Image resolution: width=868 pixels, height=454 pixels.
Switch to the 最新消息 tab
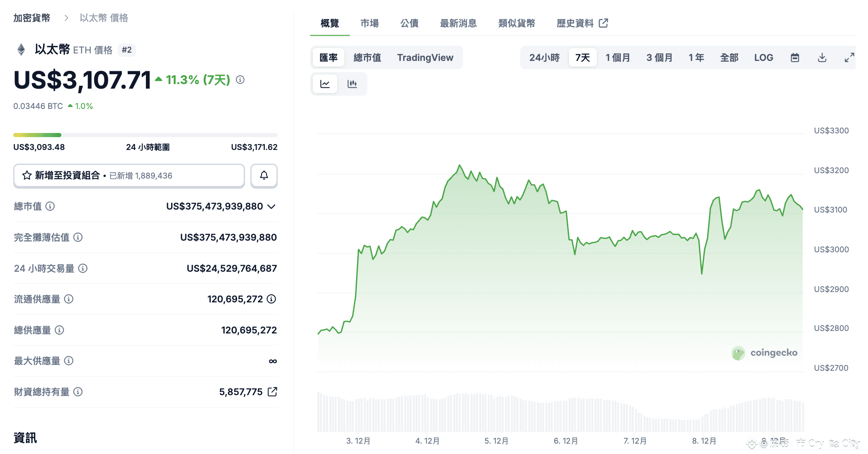click(x=458, y=23)
